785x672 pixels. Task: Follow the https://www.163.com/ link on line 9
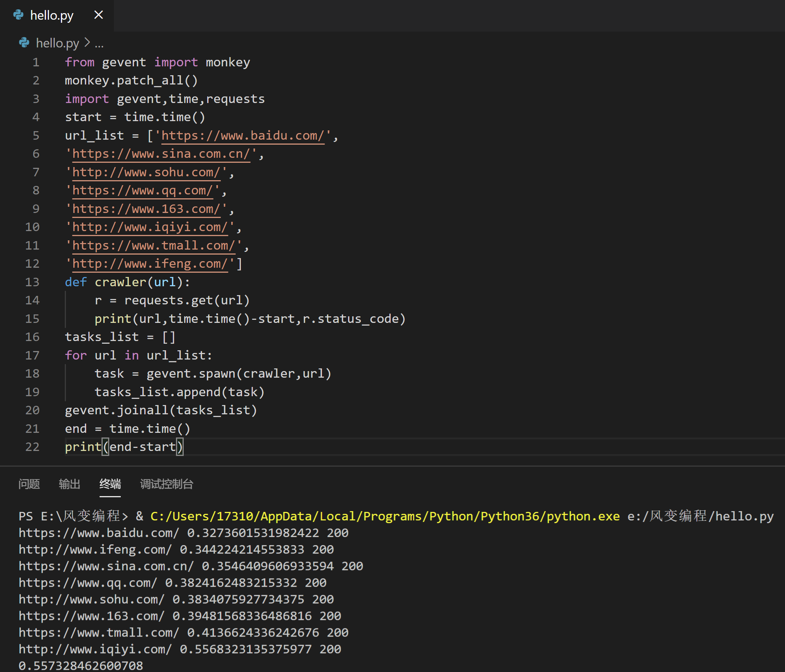coord(146,209)
